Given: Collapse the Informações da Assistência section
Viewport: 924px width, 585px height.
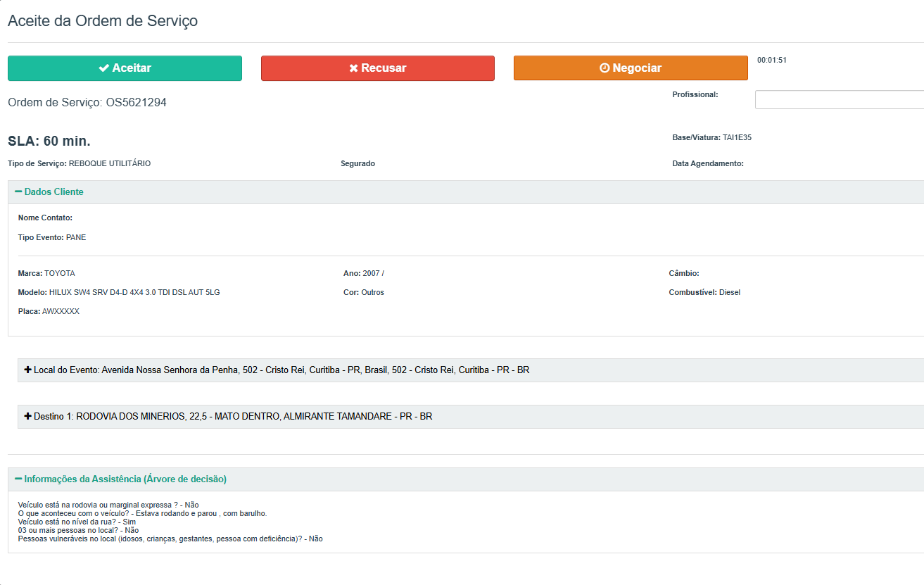Looking at the screenshot, I should (125, 479).
